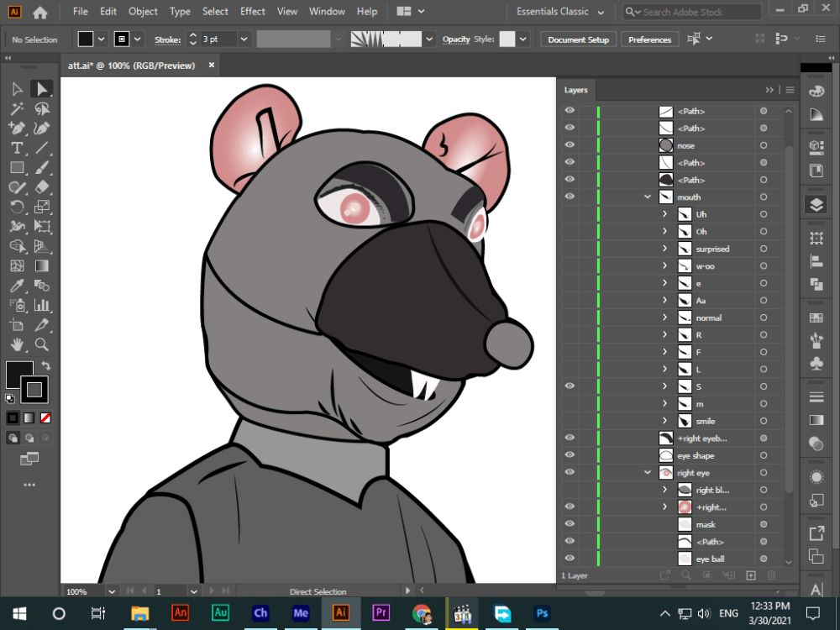The image size is (840, 630).
Task: Select the Eraser tool
Action: click(x=42, y=187)
